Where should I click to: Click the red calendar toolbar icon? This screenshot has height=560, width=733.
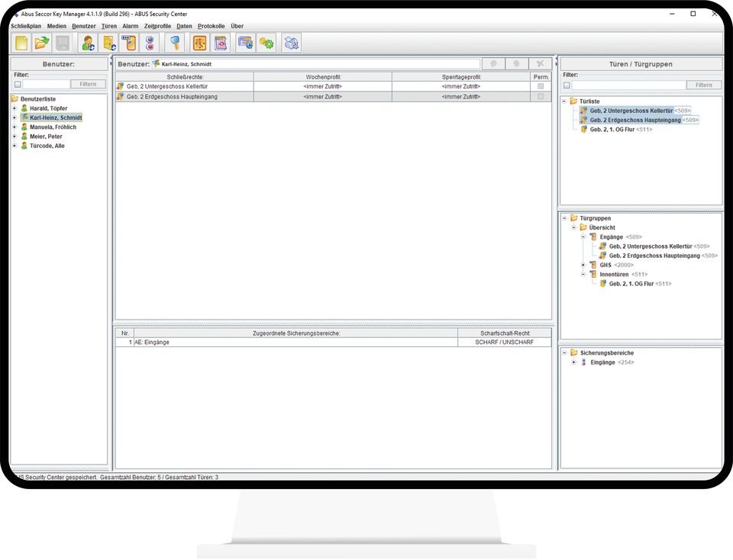(221, 43)
